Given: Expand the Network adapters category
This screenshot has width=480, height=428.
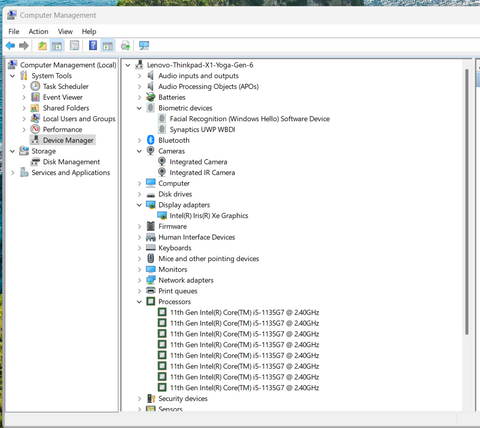Looking at the screenshot, I should [x=139, y=280].
